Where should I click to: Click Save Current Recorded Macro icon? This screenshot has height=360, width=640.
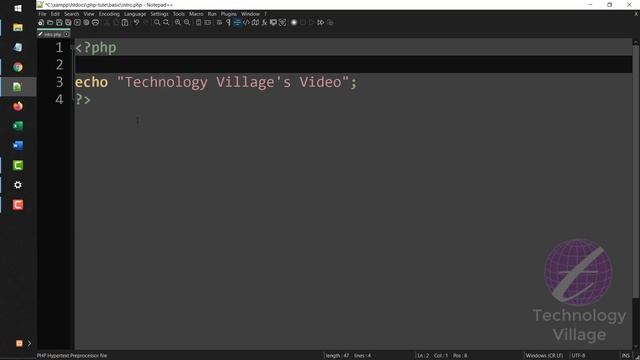pos(330,22)
